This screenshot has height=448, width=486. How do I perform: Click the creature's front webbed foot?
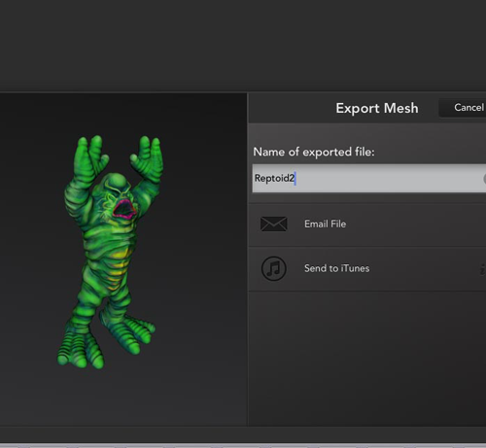pos(81,349)
